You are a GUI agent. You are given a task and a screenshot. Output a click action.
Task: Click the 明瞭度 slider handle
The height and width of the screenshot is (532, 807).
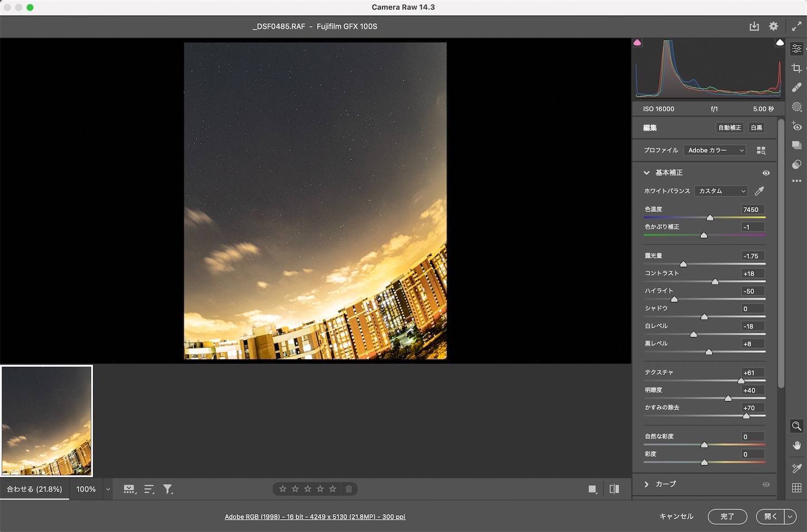point(728,398)
